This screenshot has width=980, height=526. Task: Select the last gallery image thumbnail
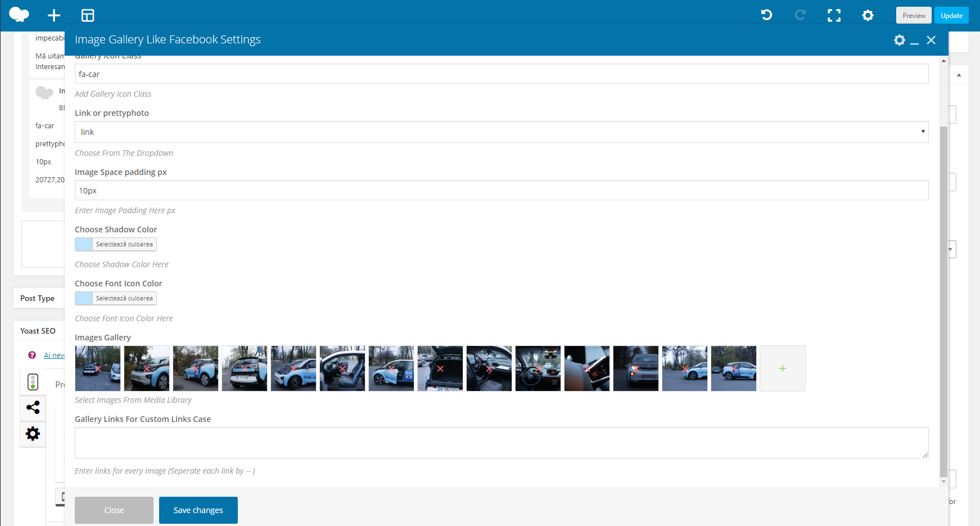pos(734,368)
